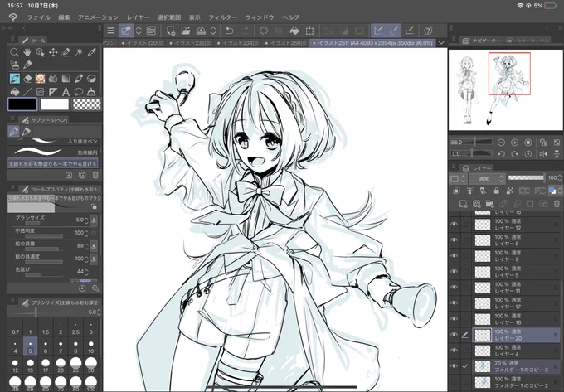Open the help question mark icon
564x392 pixels.
[x=428, y=31]
